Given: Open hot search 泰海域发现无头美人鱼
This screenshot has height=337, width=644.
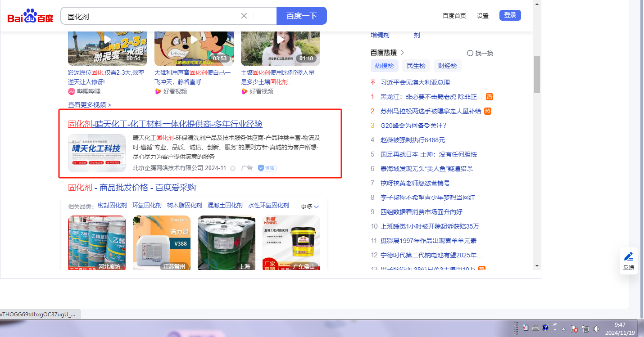Looking at the screenshot, I should pyautogui.click(x=427, y=169).
